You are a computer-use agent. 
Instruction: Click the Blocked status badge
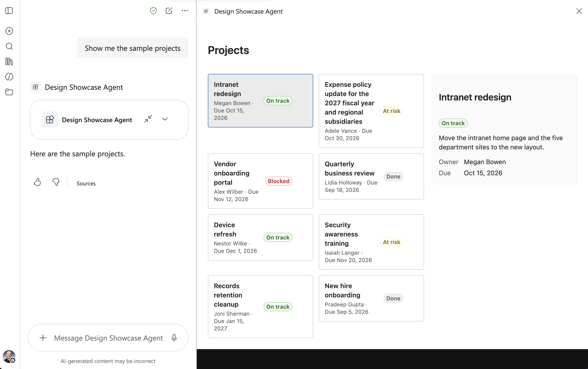pos(279,181)
